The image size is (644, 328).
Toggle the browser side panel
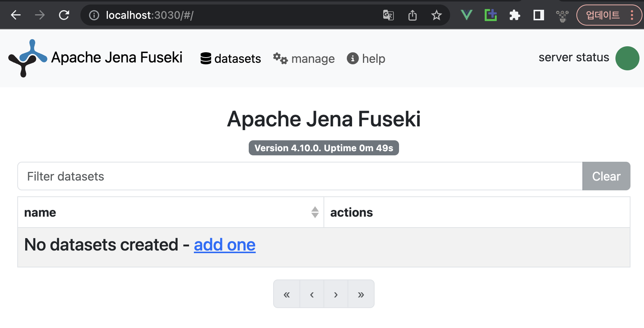coord(538,15)
